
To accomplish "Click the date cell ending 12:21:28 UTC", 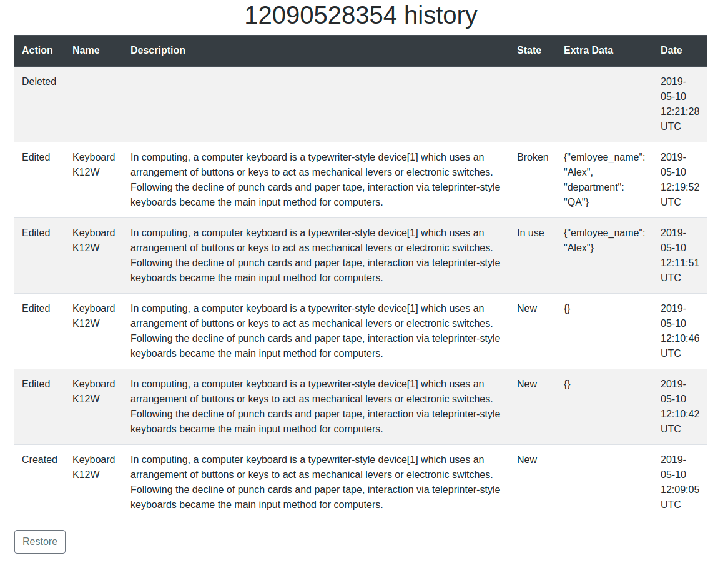I will [x=679, y=104].
